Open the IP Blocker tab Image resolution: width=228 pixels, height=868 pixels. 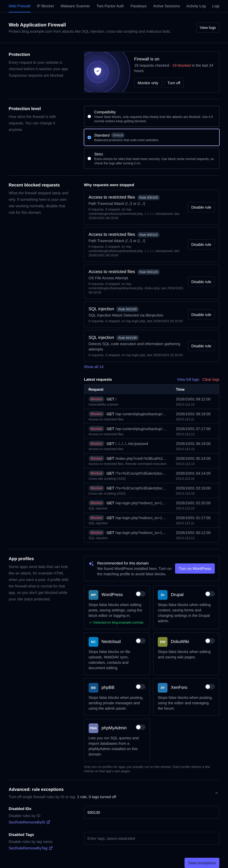[x=46, y=6]
